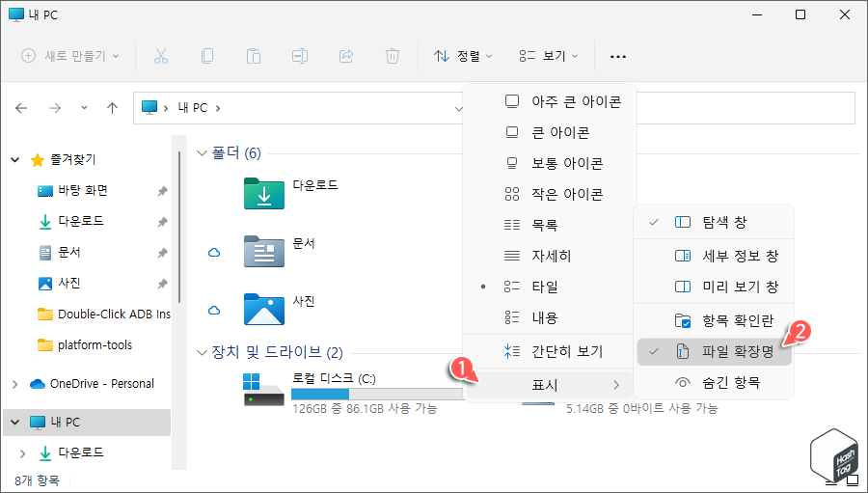Screen dimensions: 868x493
Task: Go up one level with the up arrow
Action: (x=113, y=108)
